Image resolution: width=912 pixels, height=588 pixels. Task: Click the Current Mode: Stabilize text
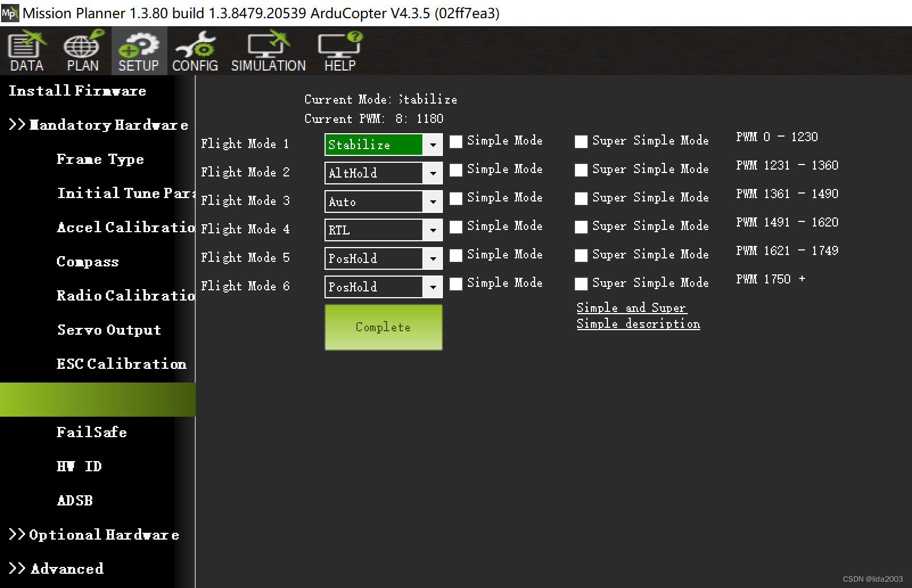(380, 99)
